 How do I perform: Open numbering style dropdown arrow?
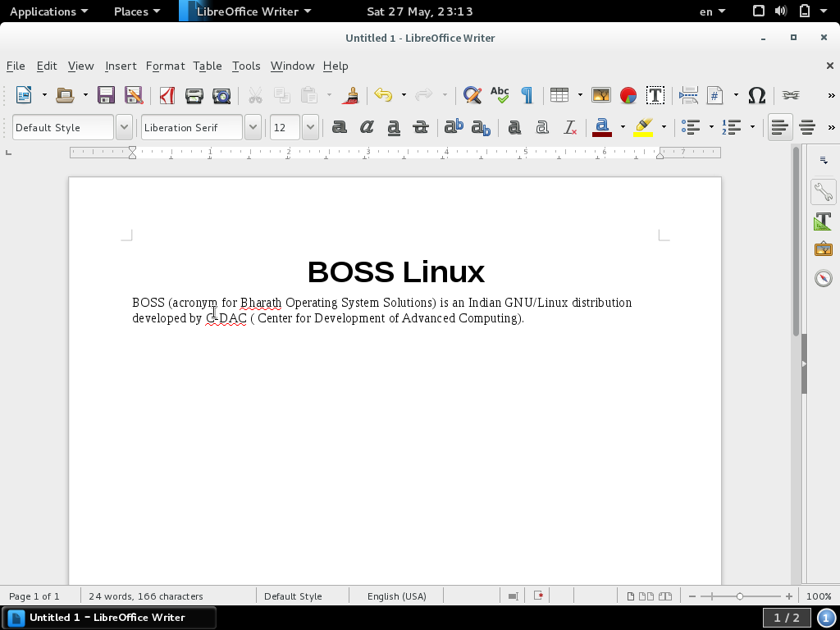pos(753,127)
